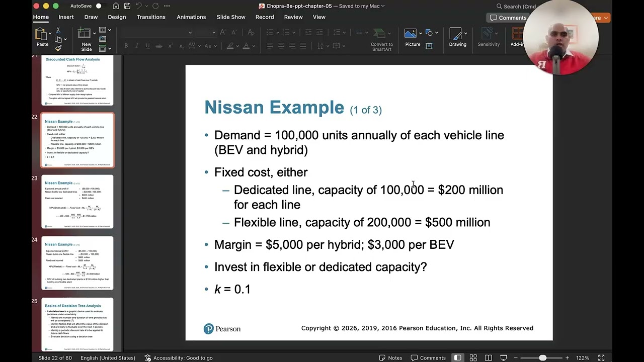Select slide 25 Basics of Decision Tree Analysis
Screen dimensions: 644x362
[x=77, y=324]
